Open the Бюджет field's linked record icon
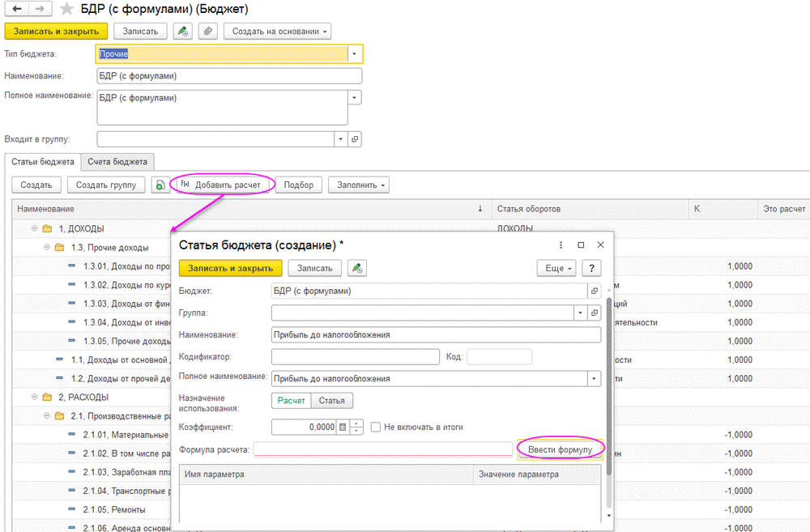810x532 pixels. pos(594,290)
